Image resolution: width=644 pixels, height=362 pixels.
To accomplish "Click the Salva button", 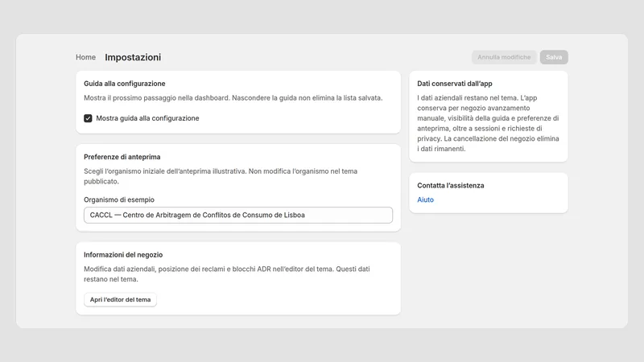I will pyautogui.click(x=554, y=57).
